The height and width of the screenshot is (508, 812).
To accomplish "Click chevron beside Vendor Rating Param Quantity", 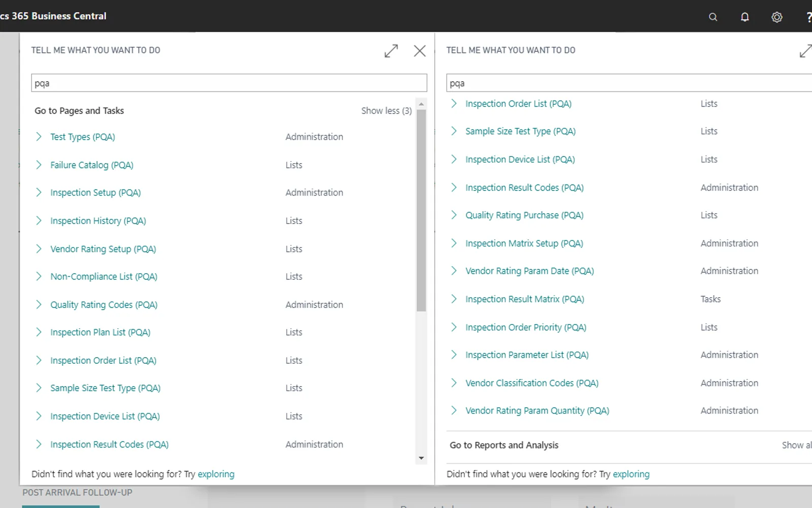I will pyautogui.click(x=454, y=410).
